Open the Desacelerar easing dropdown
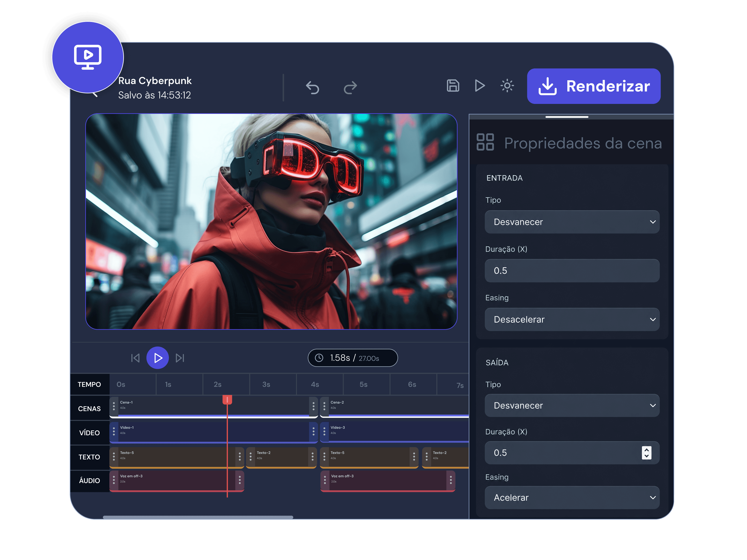 pyautogui.click(x=572, y=319)
